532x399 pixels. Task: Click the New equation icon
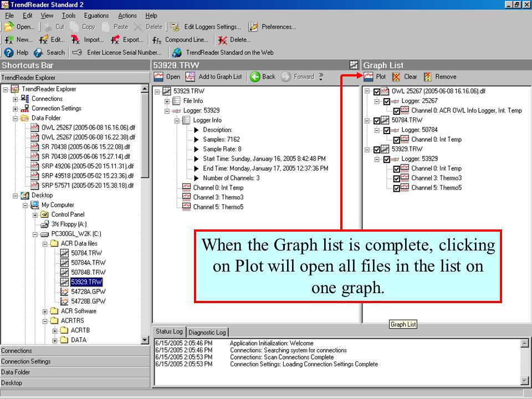pyautogui.click(x=9, y=40)
